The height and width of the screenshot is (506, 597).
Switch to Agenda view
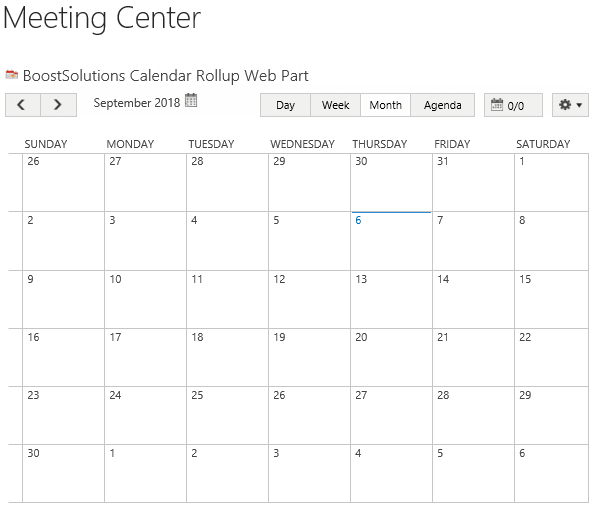[x=442, y=105]
